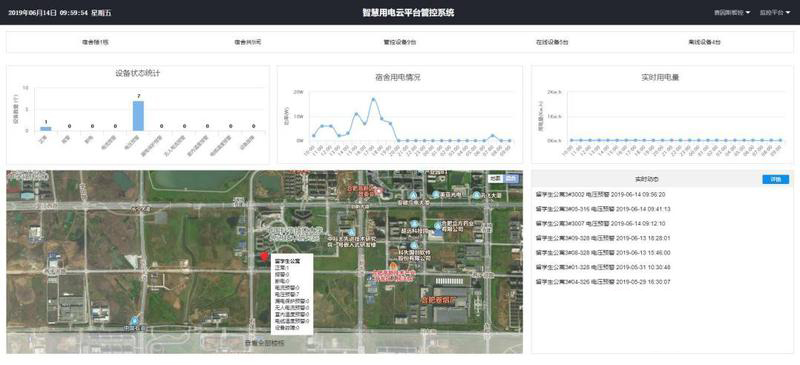Click the peak point in 宿舍用电情况 chart

tap(373, 99)
